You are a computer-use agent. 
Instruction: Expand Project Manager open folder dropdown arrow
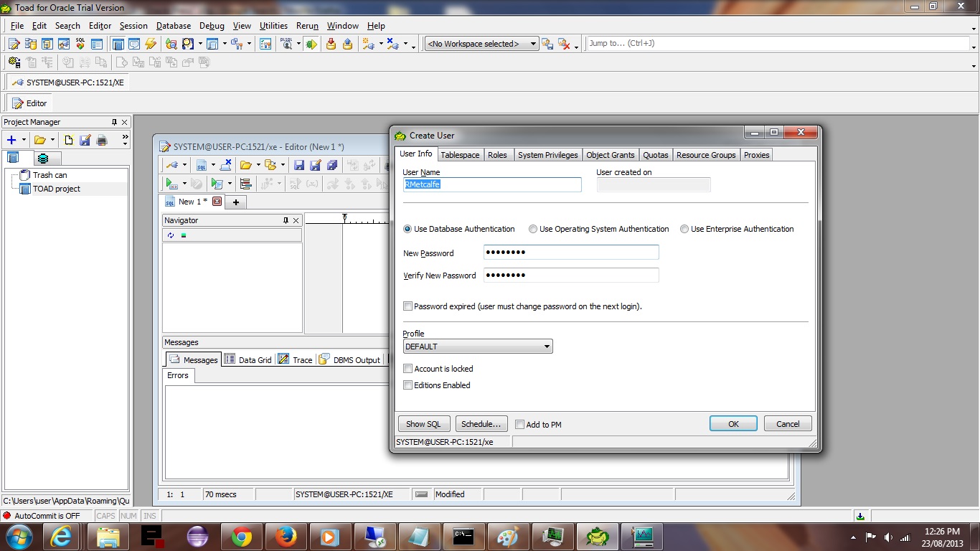click(x=52, y=140)
